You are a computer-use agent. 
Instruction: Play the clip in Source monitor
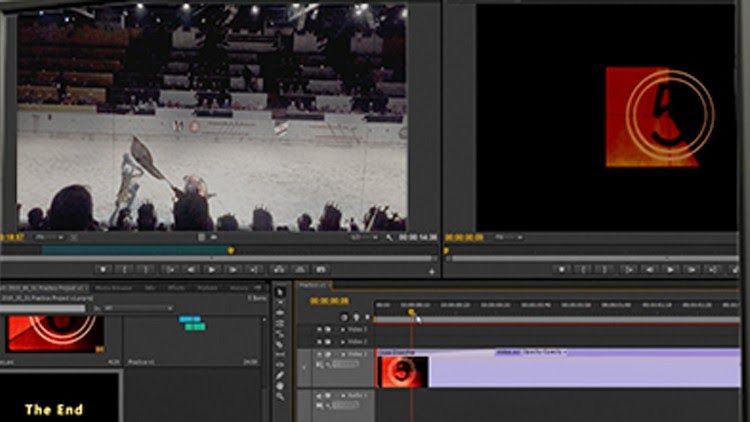[211, 270]
